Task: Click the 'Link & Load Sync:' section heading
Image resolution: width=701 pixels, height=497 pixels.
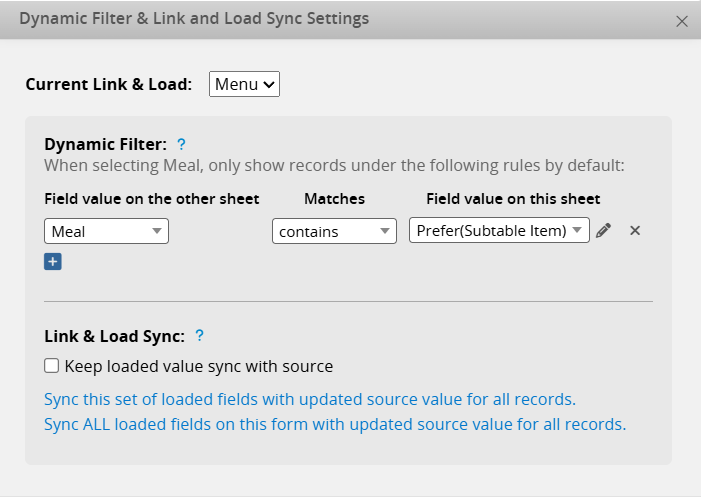Action: [x=114, y=336]
